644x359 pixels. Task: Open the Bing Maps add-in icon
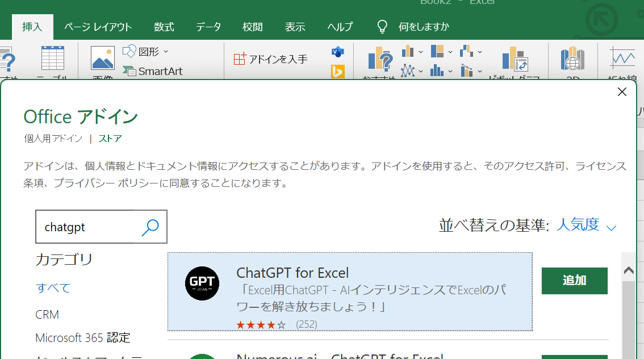point(337,72)
